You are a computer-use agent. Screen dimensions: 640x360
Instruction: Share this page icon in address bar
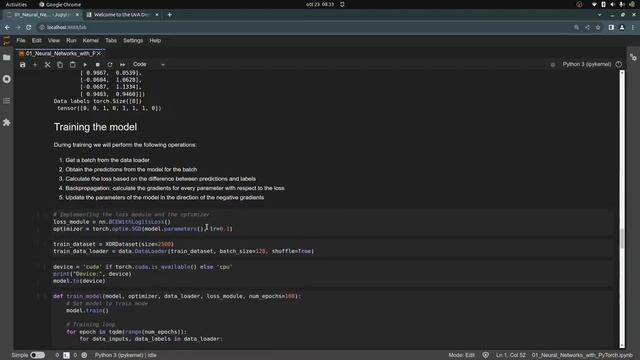tap(587, 27)
